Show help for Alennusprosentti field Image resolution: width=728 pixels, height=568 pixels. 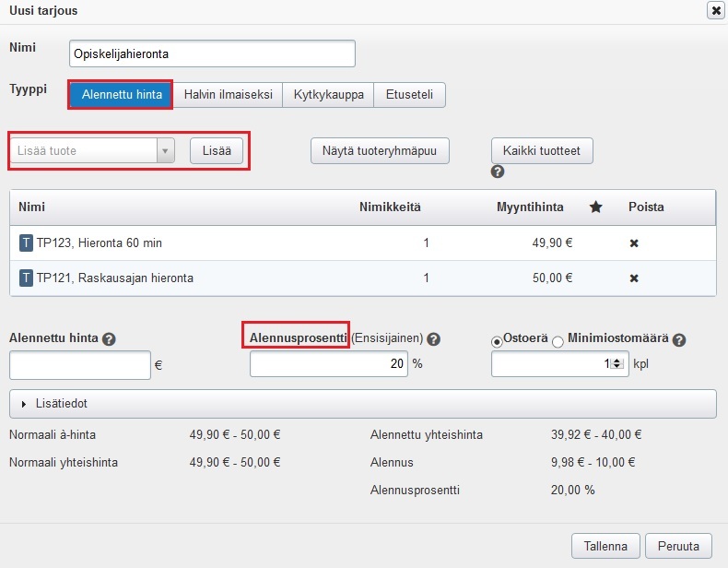433,339
